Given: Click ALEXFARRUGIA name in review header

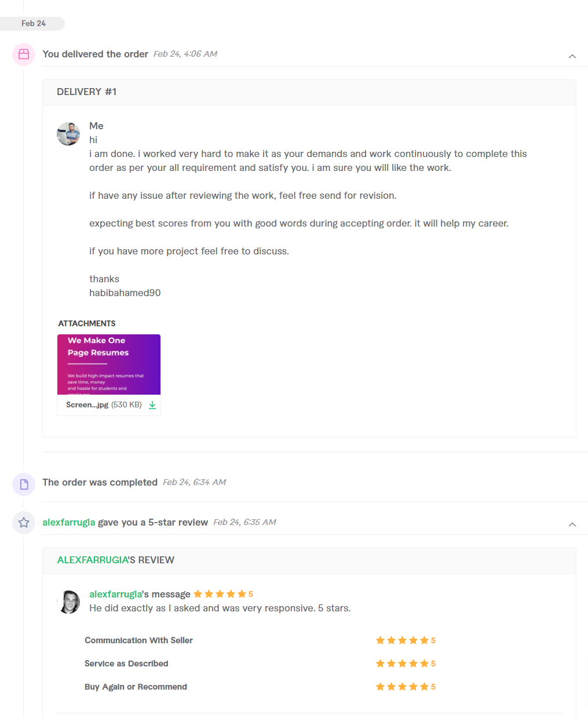Looking at the screenshot, I should [92, 560].
